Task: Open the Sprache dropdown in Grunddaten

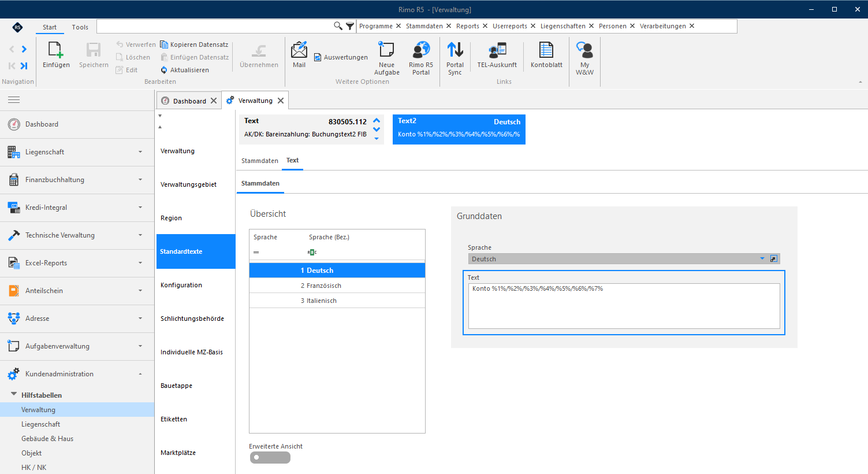Action: click(x=762, y=259)
